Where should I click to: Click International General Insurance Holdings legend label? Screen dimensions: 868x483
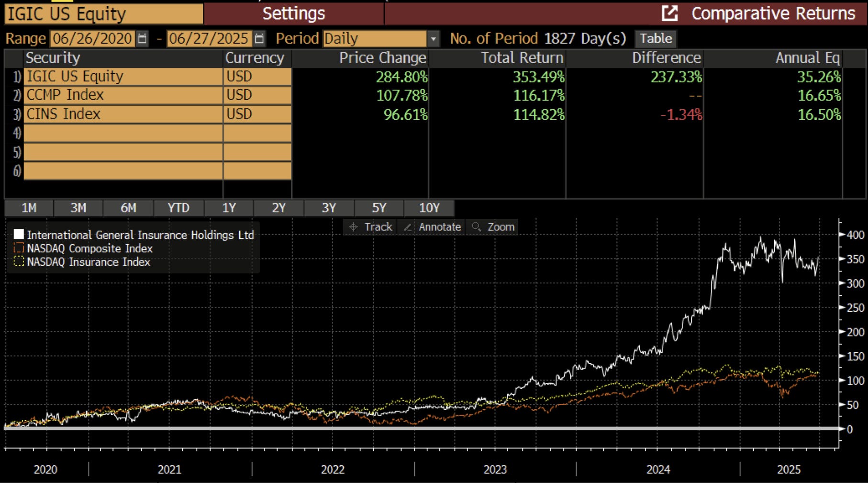tap(140, 235)
